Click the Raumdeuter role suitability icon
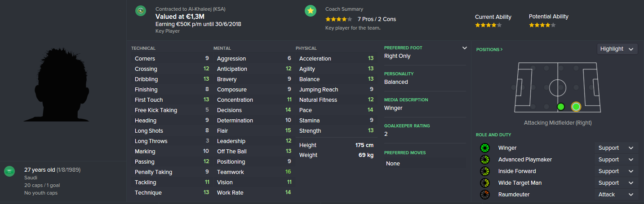Image resolution: width=644 pixels, height=204 pixels. (484, 195)
